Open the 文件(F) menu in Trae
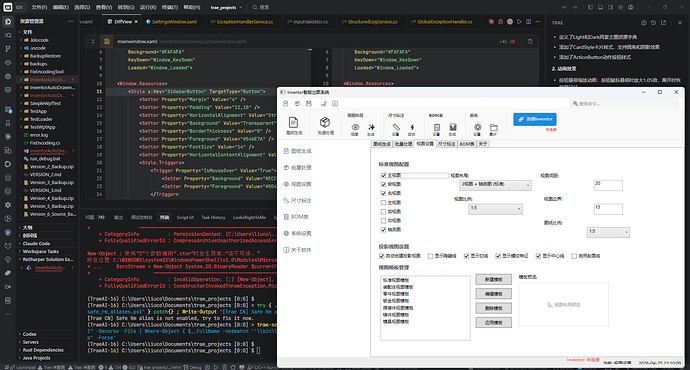The width and height of the screenshot is (690, 370). point(39,7)
